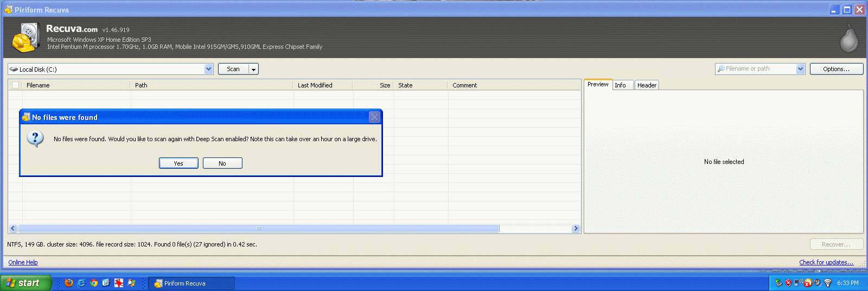Maximize the Recuva window

(847, 9)
